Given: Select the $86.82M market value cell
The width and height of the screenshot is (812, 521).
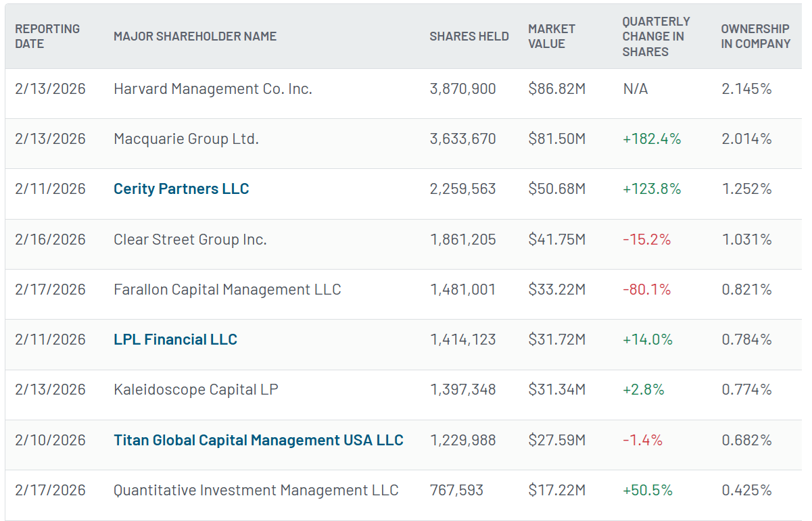Looking at the screenshot, I should (556, 89).
